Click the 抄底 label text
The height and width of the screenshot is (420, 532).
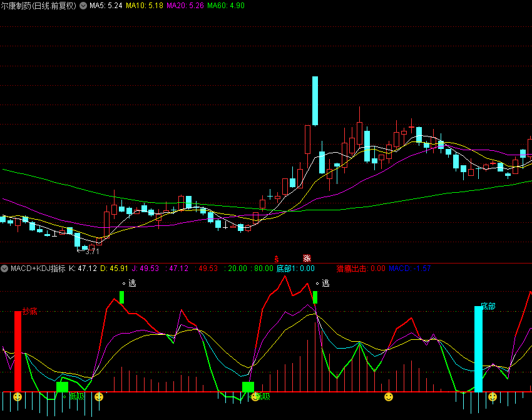[x=30, y=312]
